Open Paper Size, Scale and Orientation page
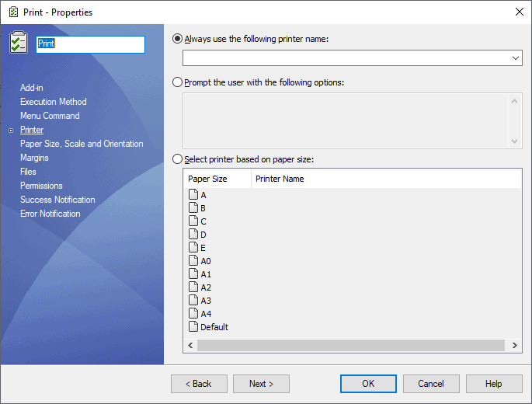 (82, 144)
